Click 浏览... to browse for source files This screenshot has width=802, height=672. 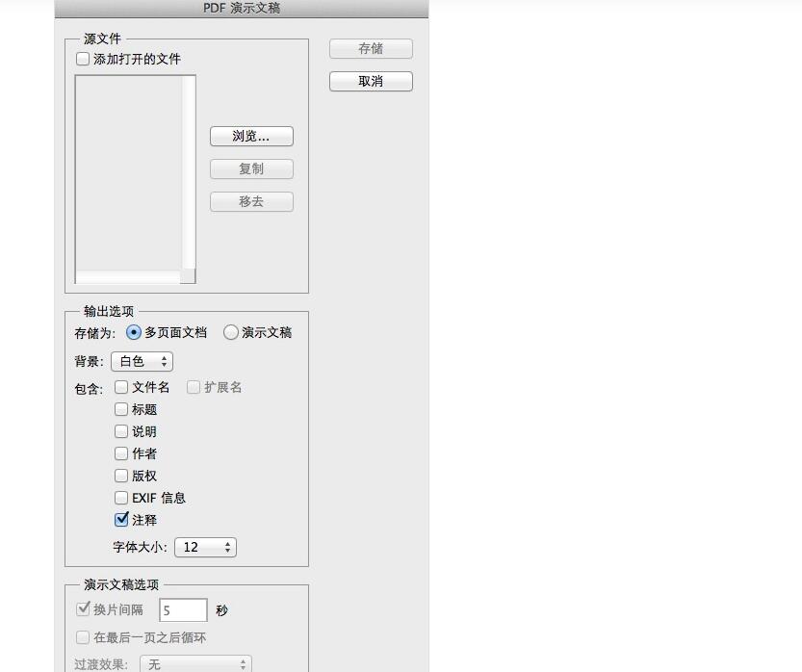click(251, 136)
